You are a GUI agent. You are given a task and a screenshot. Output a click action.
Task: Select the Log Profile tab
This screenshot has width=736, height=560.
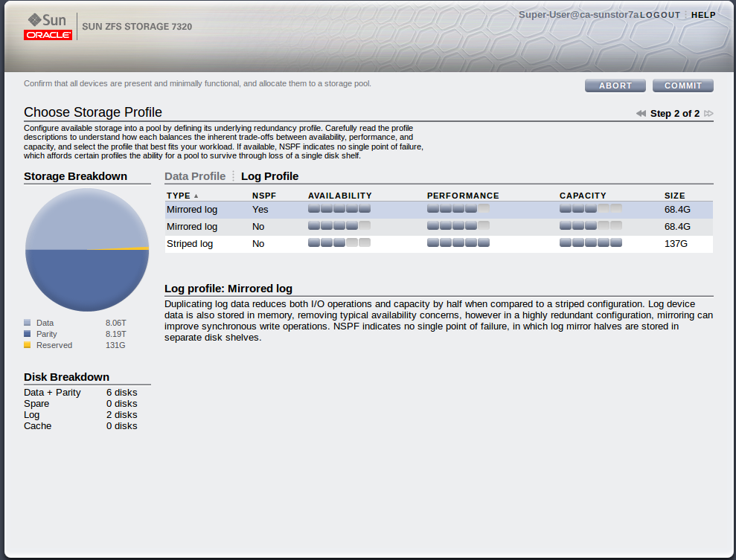tap(269, 176)
